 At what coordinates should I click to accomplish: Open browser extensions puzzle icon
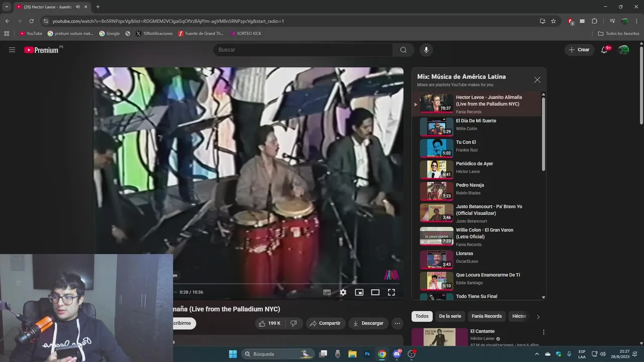click(594, 21)
